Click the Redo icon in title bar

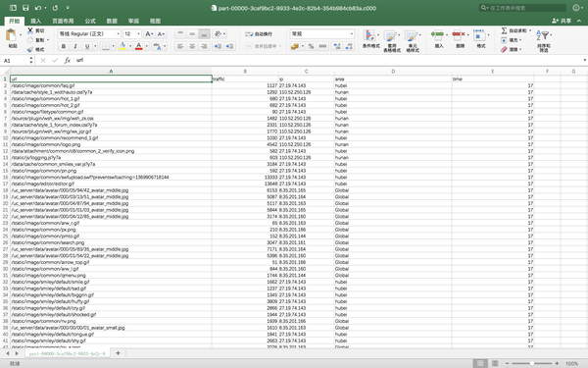tap(55, 8)
